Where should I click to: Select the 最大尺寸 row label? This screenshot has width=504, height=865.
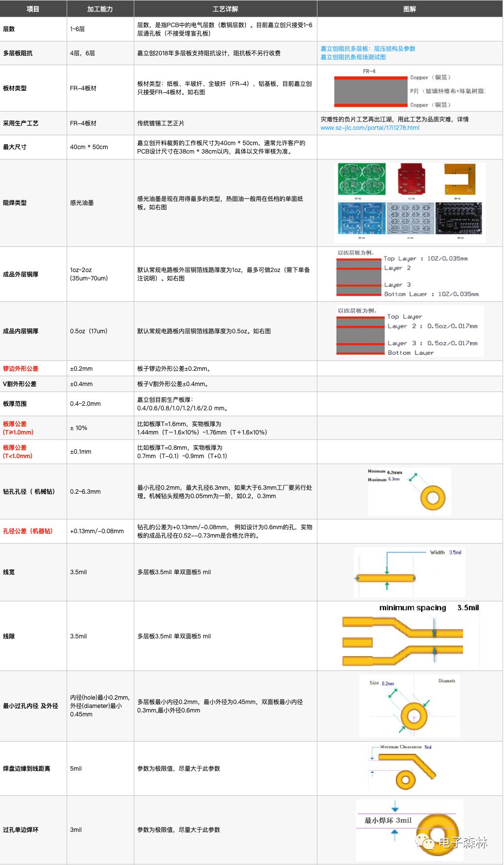coord(15,147)
